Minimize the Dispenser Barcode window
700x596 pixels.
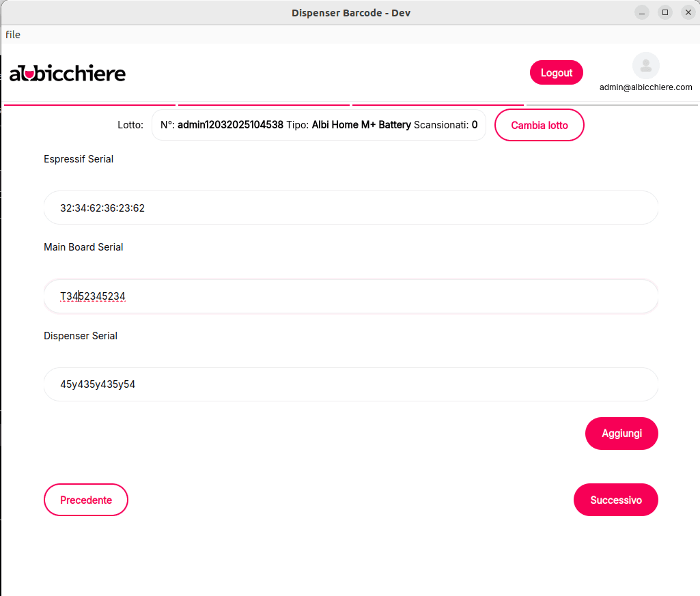[x=642, y=12]
